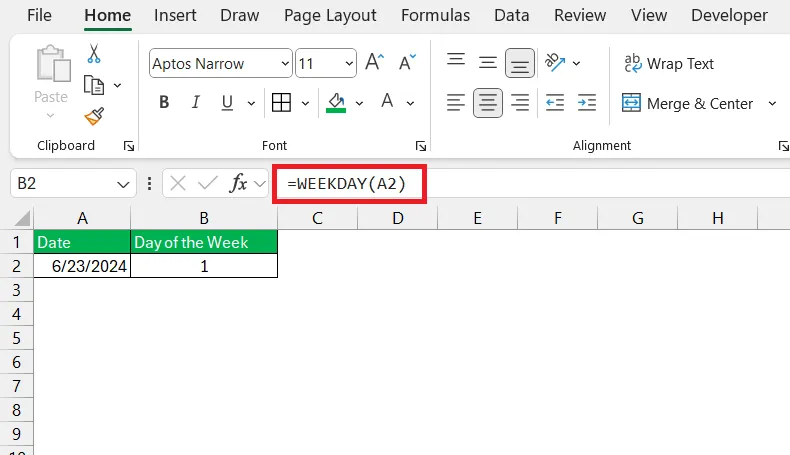Open the font color picker arrow
The image size is (790, 455).
click(410, 103)
